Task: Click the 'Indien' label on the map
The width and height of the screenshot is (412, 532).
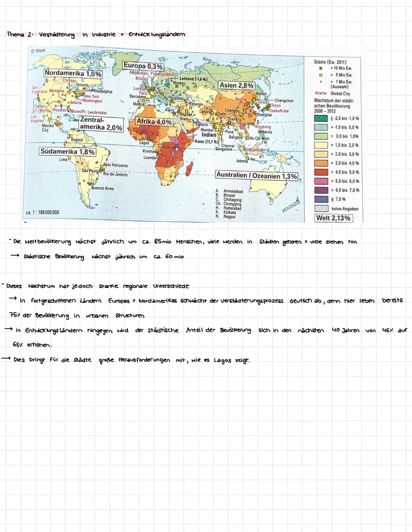Action: tap(209, 135)
